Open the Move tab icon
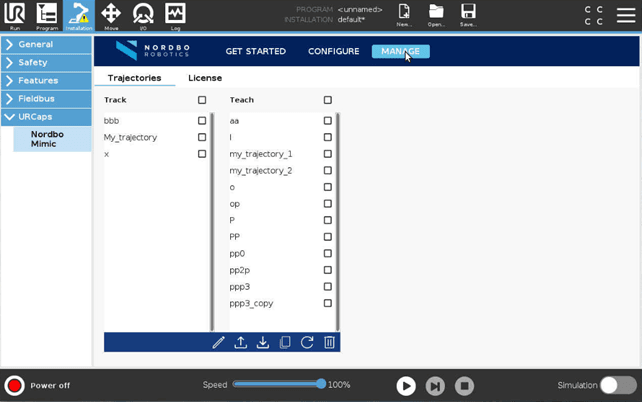642x402 pixels. [x=111, y=15]
